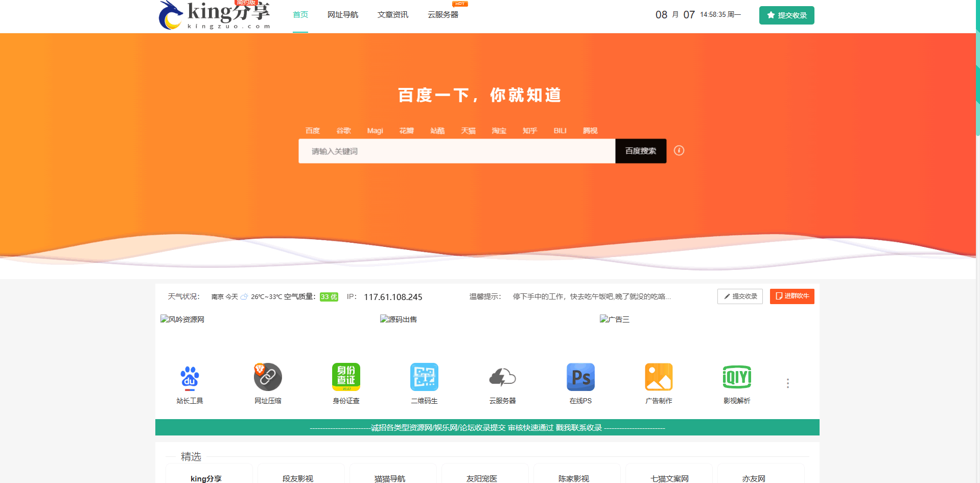
Task: Launch 在线PS Photoshop icon
Action: tap(580, 377)
